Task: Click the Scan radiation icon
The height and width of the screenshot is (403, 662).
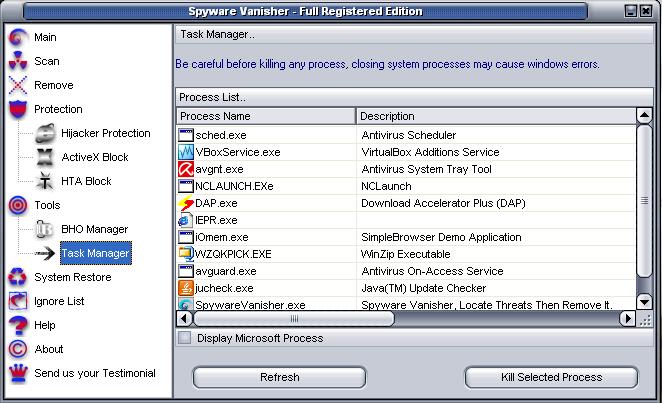Action: [18, 61]
